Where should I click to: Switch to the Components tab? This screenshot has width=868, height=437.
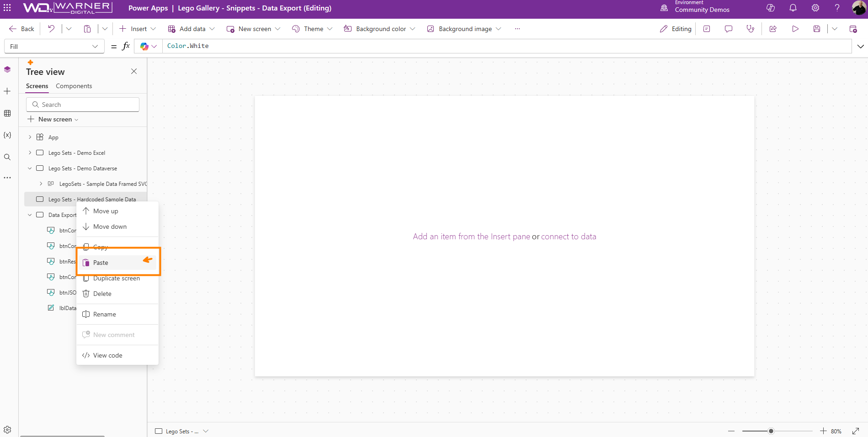pyautogui.click(x=74, y=86)
